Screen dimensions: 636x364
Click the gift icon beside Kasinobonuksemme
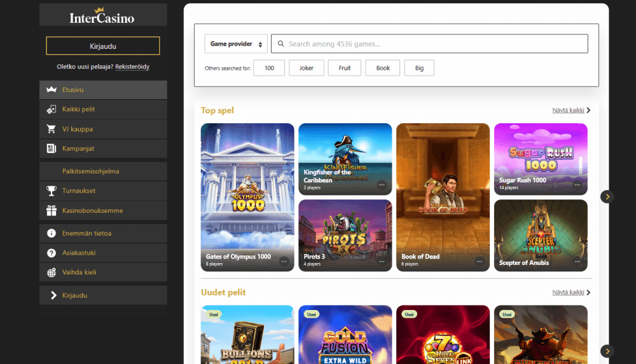click(x=52, y=210)
